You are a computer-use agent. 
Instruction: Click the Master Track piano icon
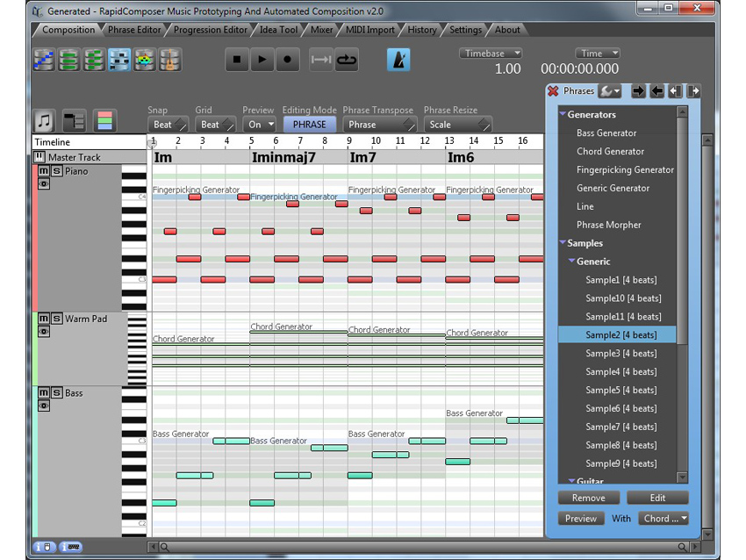39,156
